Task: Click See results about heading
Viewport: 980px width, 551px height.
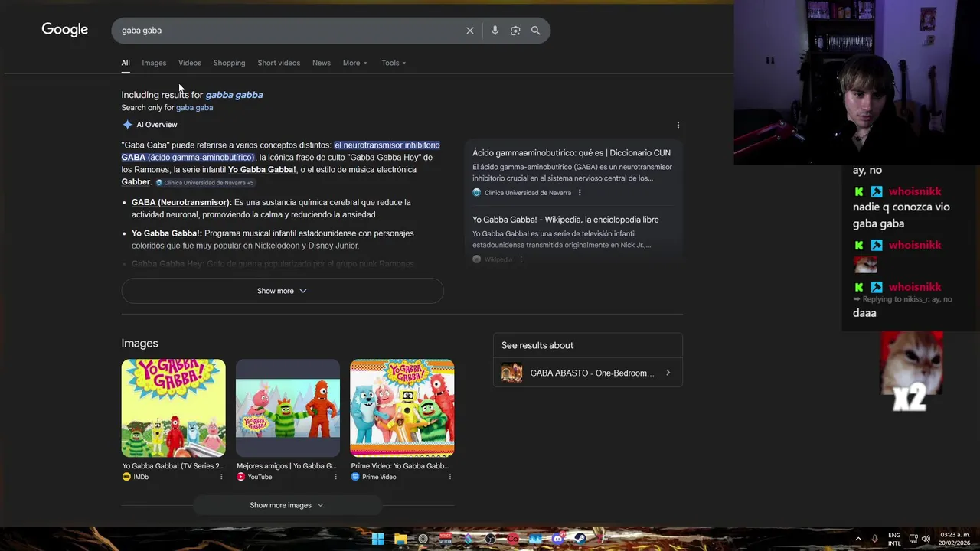Action: click(537, 345)
